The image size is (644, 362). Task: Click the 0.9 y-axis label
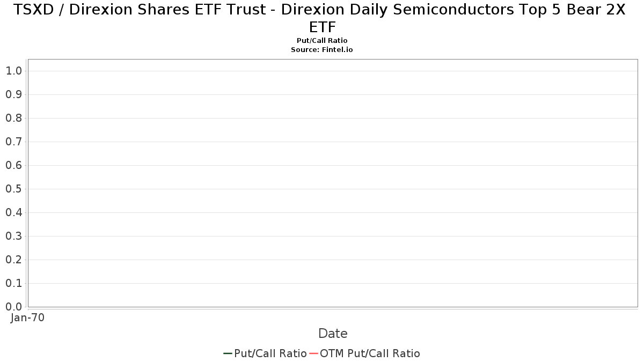point(13,94)
